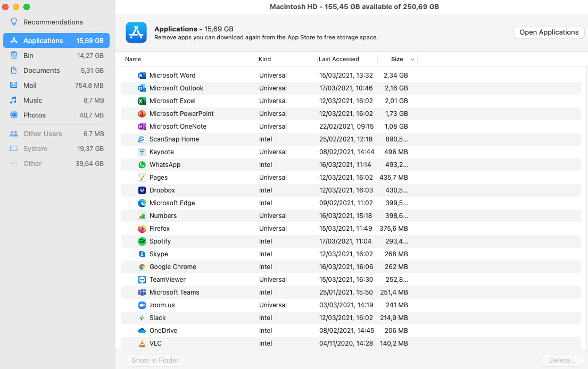Click the Microsoft Outlook app icon
The width and height of the screenshot is (588, 369).
click(142, 88)
